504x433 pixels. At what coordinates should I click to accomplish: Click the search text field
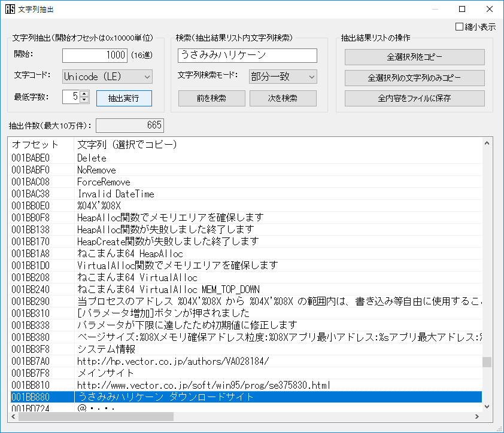[247, 55]
